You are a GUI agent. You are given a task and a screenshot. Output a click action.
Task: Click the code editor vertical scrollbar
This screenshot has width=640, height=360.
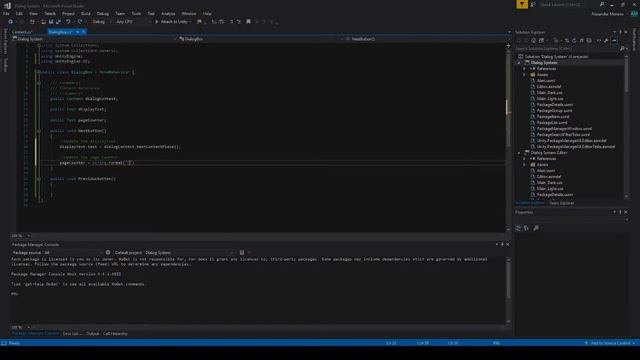(508, 137)
